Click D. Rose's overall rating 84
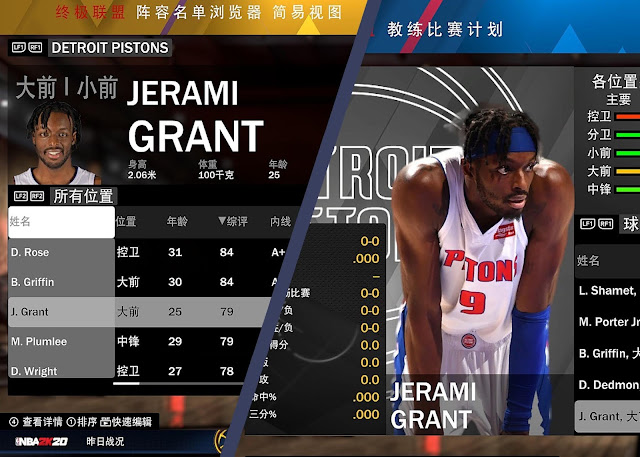Viewport: 640px width, 457px height. (x=227, y=252)
